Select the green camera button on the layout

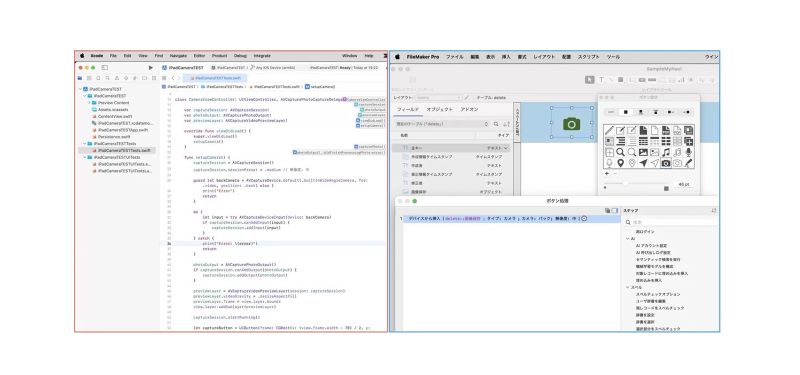click(571, 123)
